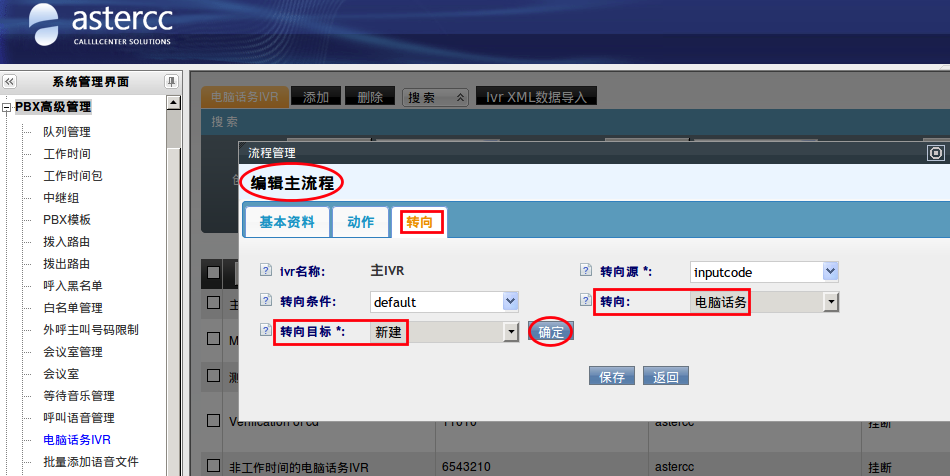Toggle the select-all checkbox in table header
This screenshot has height=476, width=950.
pos(213,272)
